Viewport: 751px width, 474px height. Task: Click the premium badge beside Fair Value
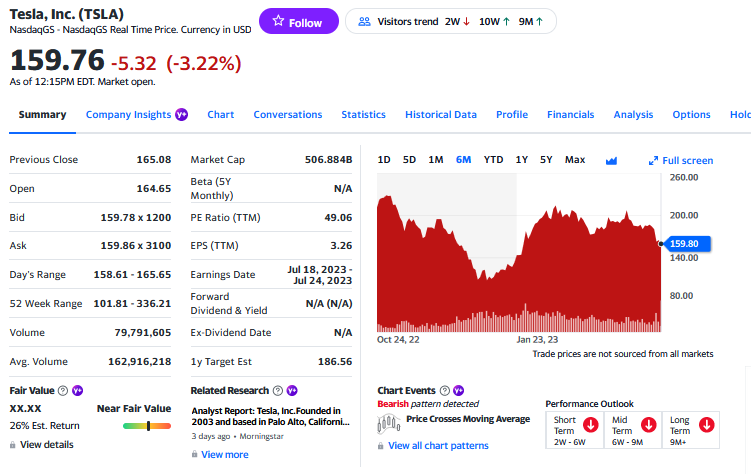coord(78,391)
